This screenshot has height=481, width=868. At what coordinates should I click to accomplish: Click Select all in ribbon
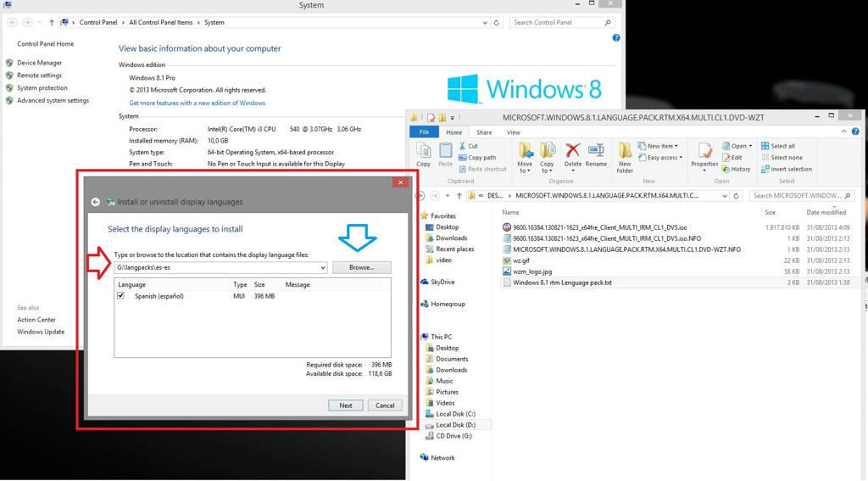click(778, 146)
